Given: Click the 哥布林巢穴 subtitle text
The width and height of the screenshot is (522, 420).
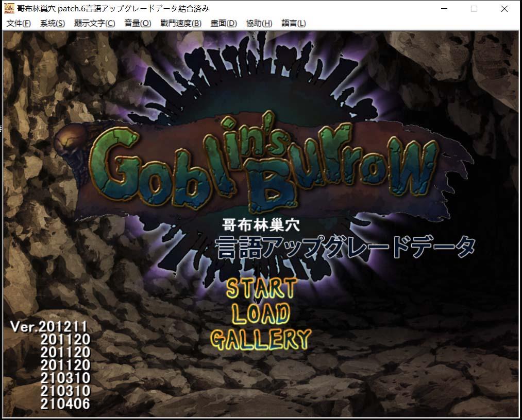Looking at the screenshot, I should 261,225.
